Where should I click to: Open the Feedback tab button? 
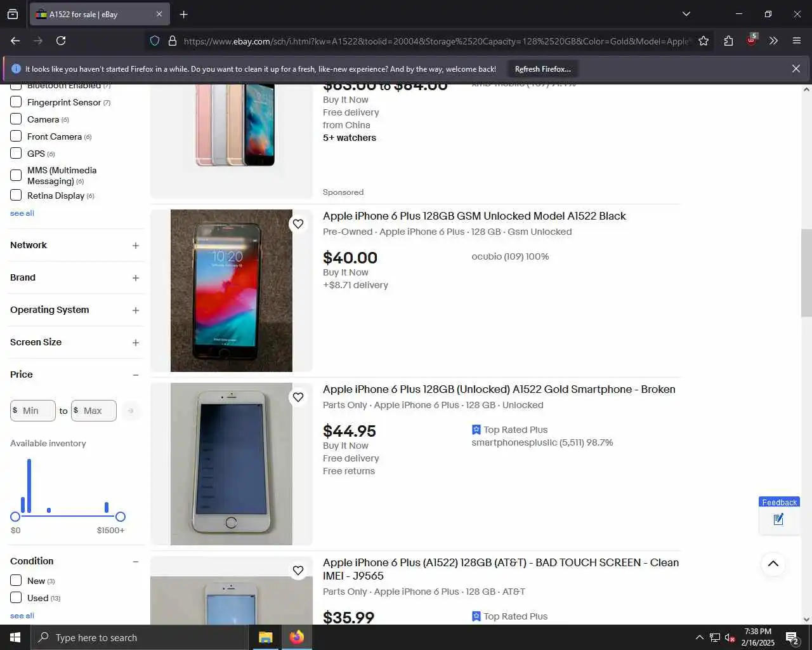coord(779,502)
